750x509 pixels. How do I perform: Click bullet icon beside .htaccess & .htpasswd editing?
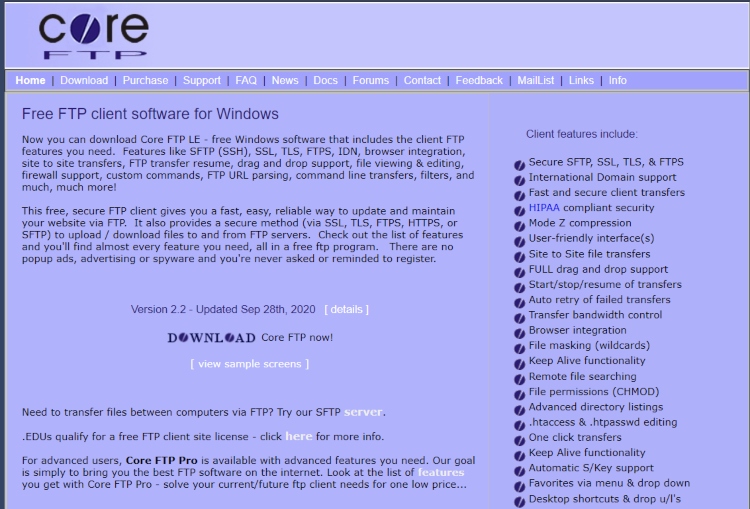click(x=519, y=426)
